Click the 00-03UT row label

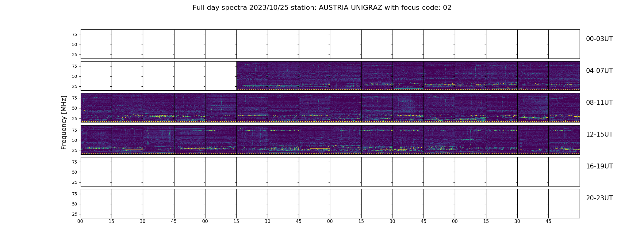click(599, 39)
